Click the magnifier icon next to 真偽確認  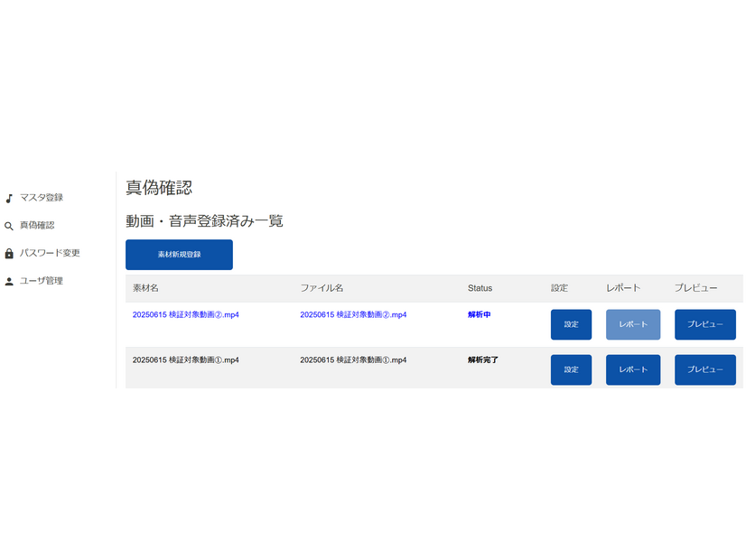point(10,225)
